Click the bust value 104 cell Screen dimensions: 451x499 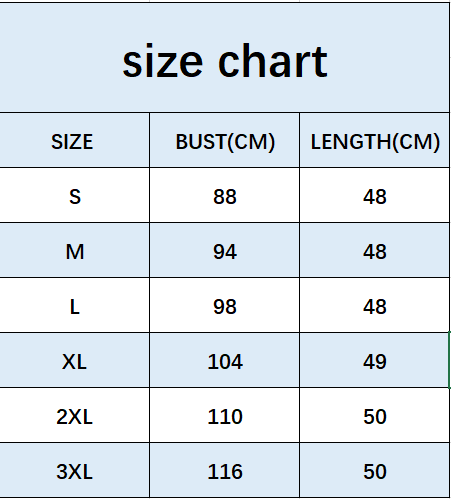click(x=225, y=360)
